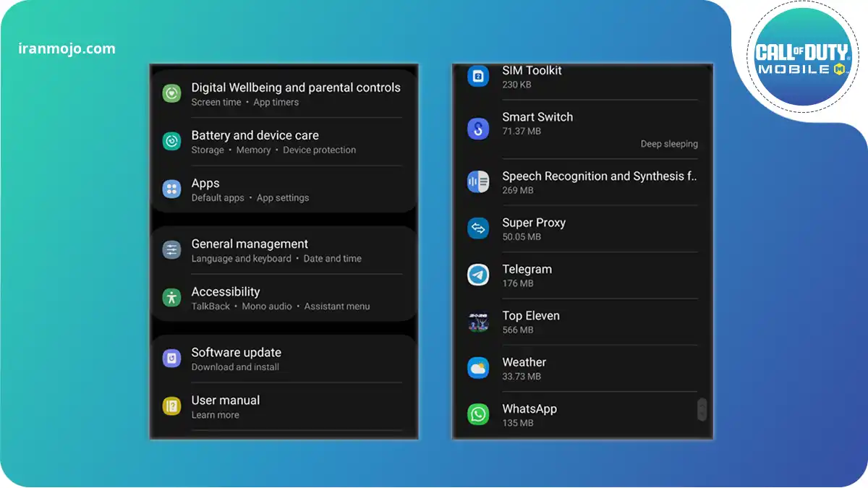Open SIM Toolkit app entry
868x488 pixels.
532,76
